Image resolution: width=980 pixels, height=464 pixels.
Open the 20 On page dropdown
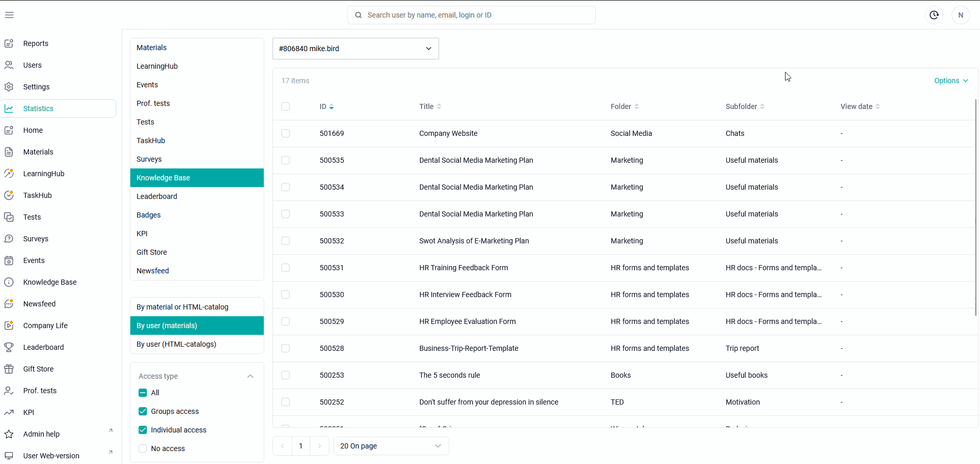click(391, 446)
